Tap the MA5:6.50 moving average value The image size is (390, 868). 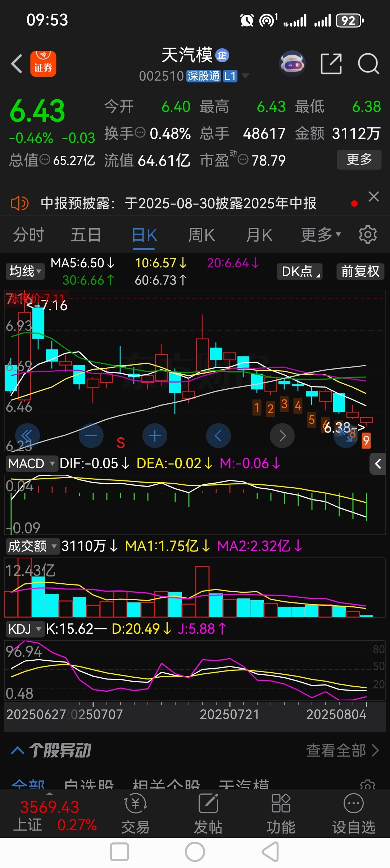82,263
